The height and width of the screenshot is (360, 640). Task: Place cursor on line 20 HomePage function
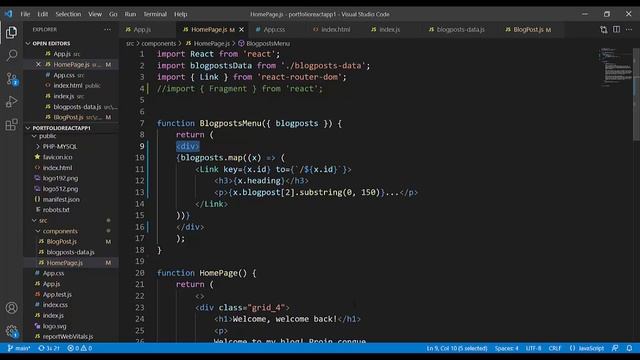point(207,273)
